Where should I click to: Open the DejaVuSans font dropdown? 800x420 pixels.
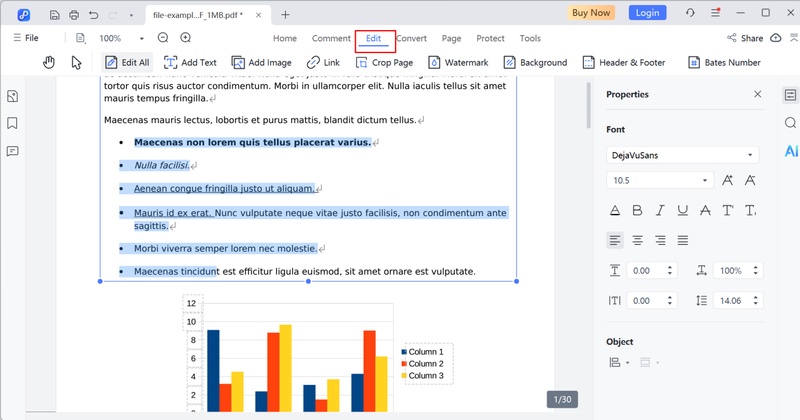(x=682, y=155)
